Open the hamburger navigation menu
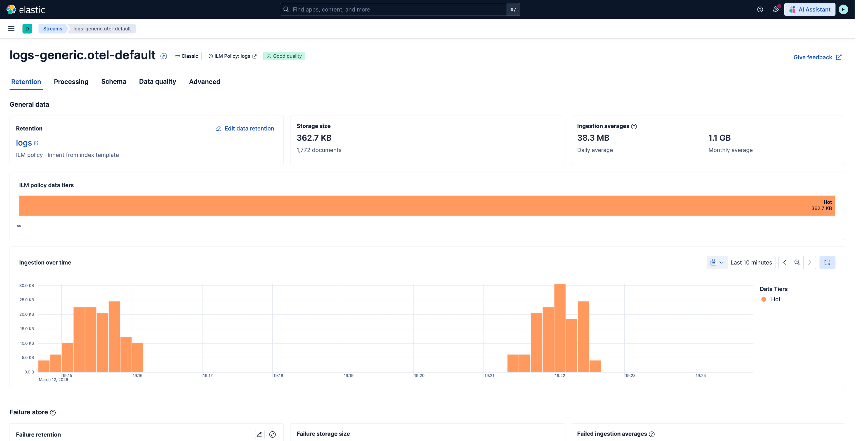The image size is (868, 441). (11, 29)
